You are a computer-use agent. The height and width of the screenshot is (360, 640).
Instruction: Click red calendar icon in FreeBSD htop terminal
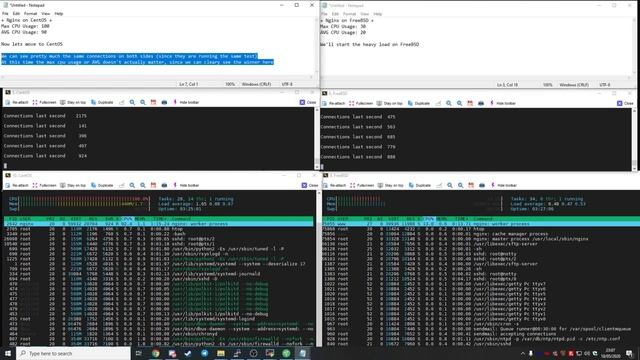[x=471, y=185]
